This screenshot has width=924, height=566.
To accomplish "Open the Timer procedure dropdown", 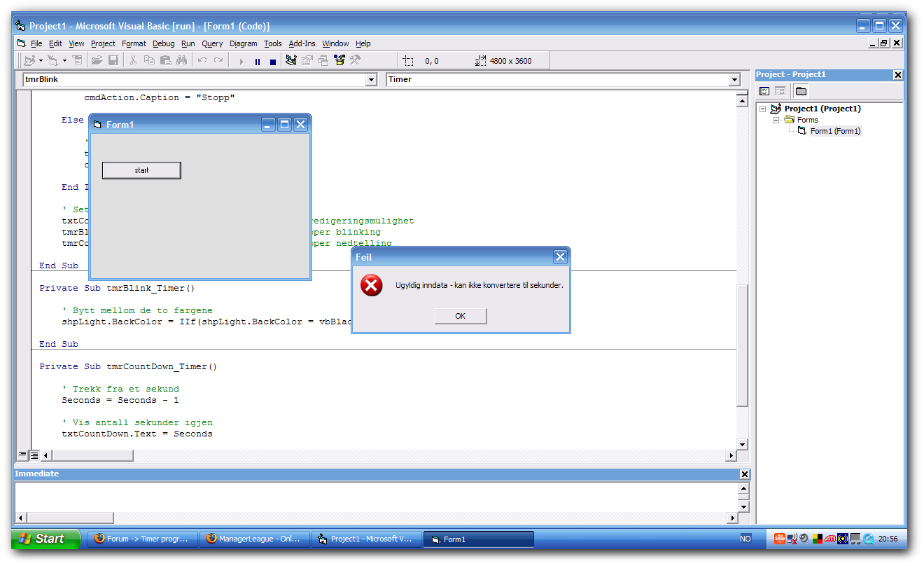I will (734, 80).
